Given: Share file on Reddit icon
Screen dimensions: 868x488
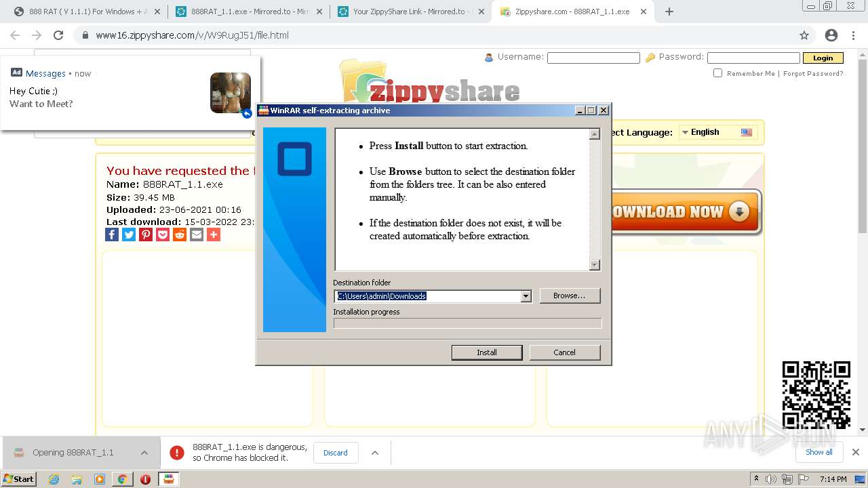Looking at the screenshot, I should [x=180, y=235].
